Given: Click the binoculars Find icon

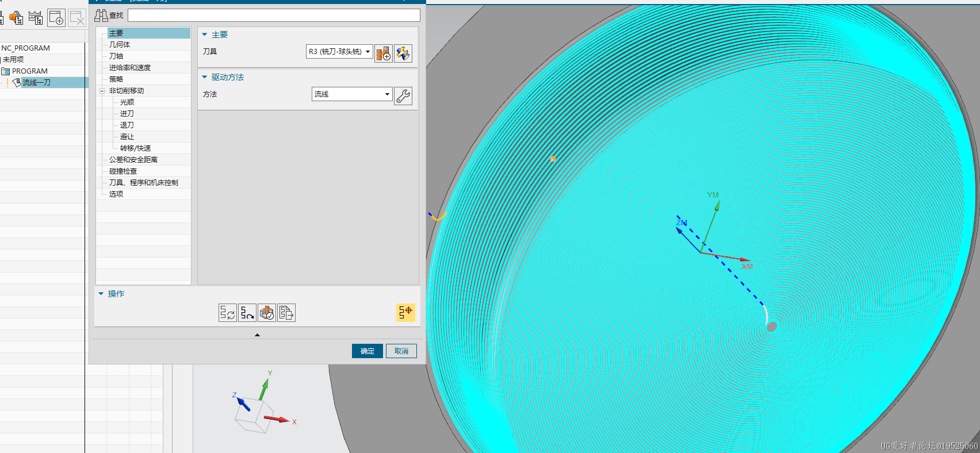Looking at the screenshot, I should click(101, 15).
